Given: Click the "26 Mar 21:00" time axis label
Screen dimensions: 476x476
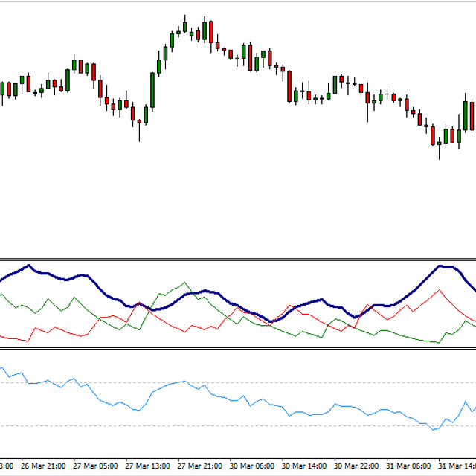Looking at the screenshot, I should click(x=43, y=466).
